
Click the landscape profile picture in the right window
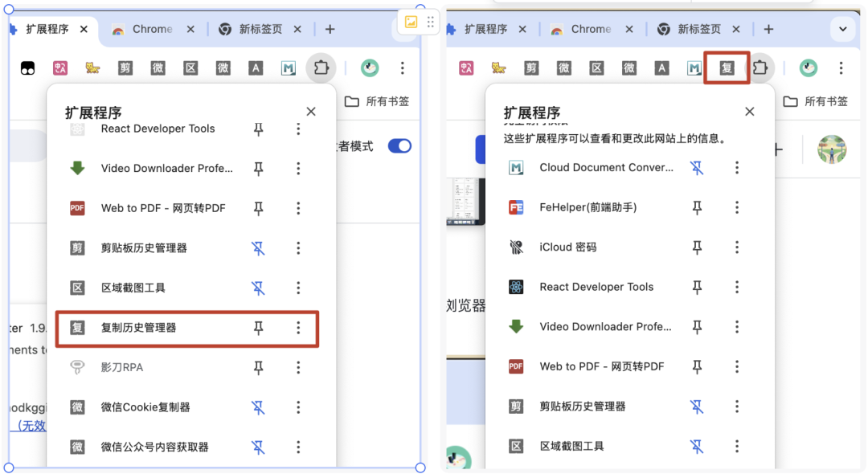click(832, 149)
